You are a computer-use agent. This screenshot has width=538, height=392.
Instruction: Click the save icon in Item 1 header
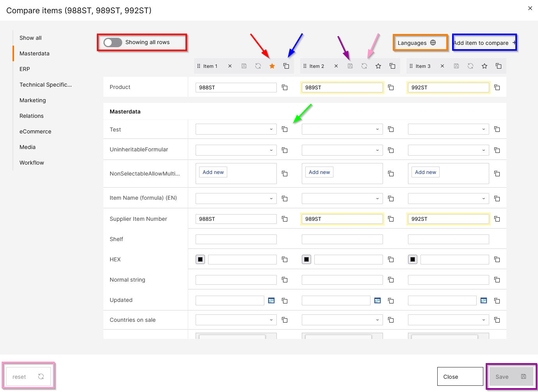(244, 66)
